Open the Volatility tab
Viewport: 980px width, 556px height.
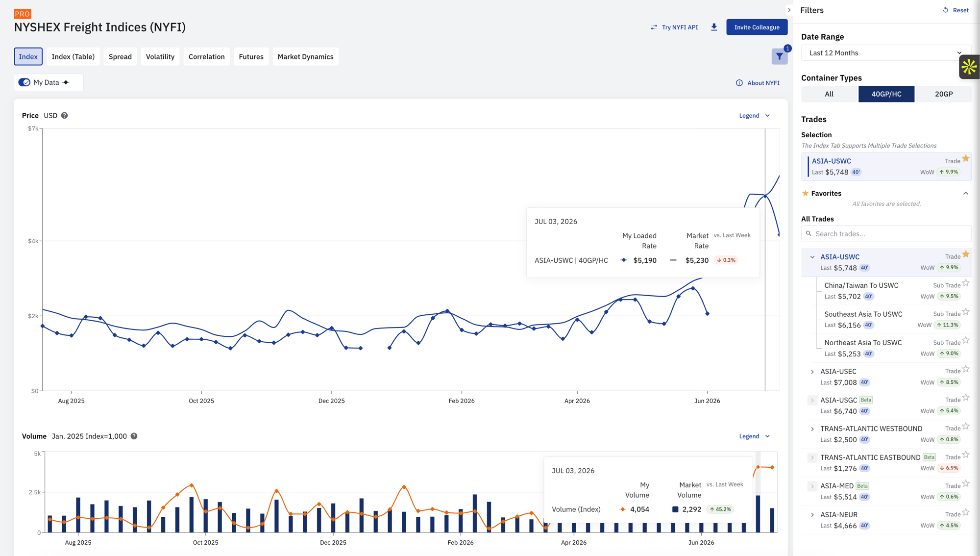click(x=160, y=57)
